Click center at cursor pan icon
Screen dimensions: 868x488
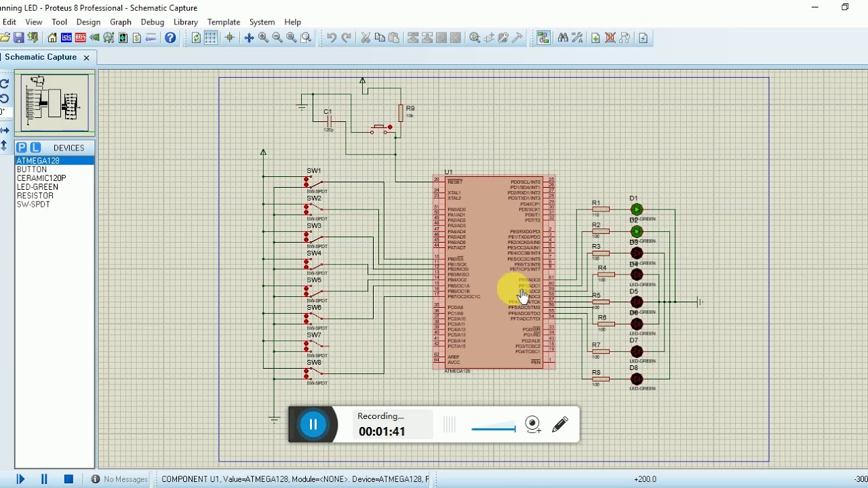[249, 38]
